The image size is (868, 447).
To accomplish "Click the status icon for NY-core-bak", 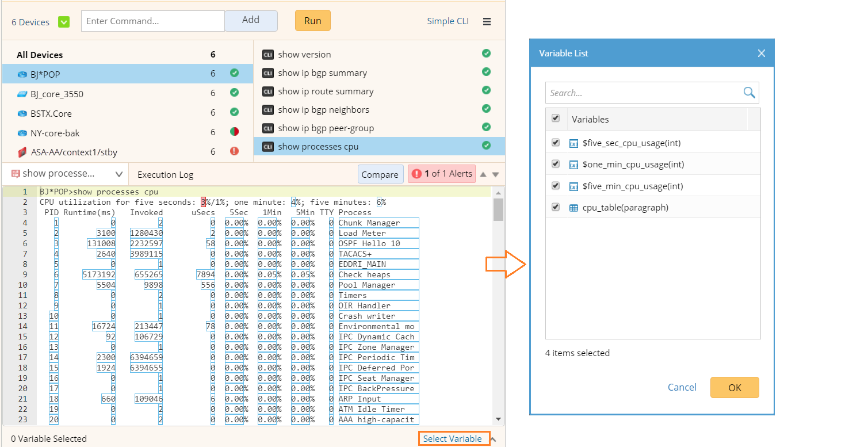I will click(x=234, y=132).
